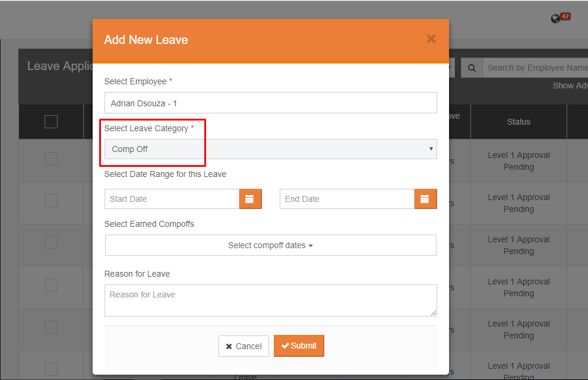Click the Show Advanced link
Screen dimensions: 588x380
(570, 86)
